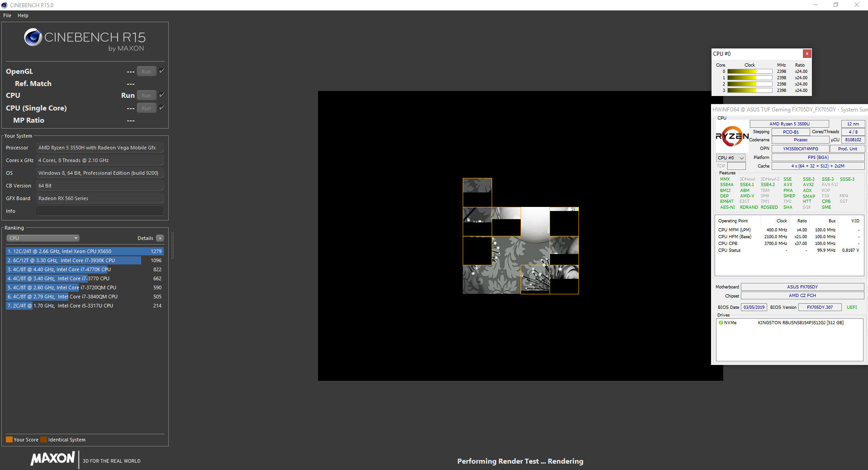
Task: Click the CPU HFM (Base) operating point row
Action: (x=789, y=237)
